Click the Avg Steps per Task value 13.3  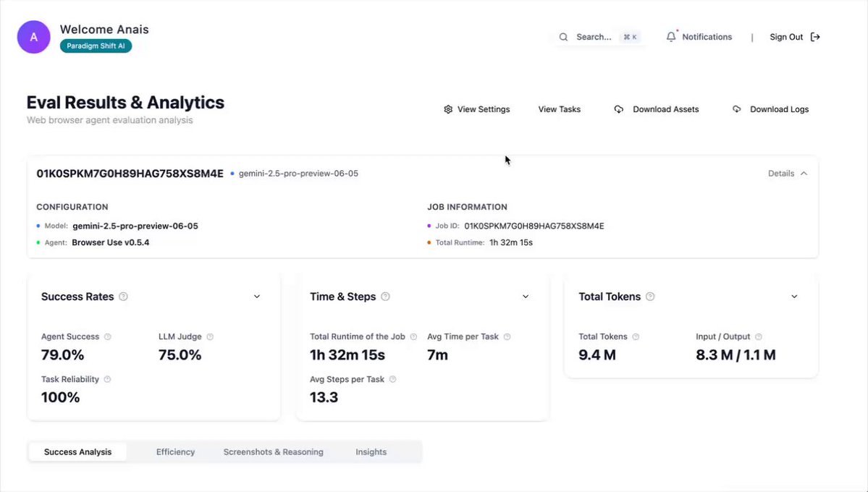[324, 397]
